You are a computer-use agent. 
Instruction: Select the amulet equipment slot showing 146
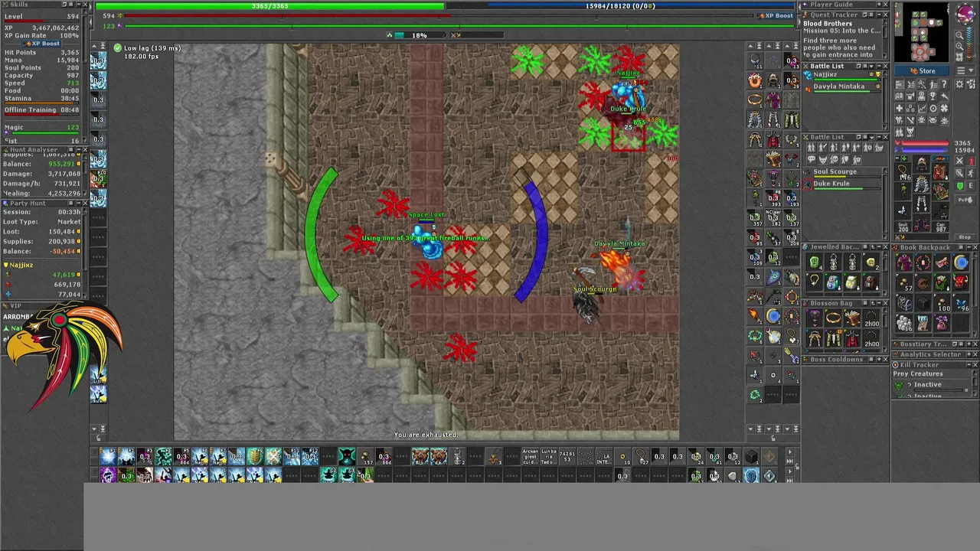click(903, 172)
